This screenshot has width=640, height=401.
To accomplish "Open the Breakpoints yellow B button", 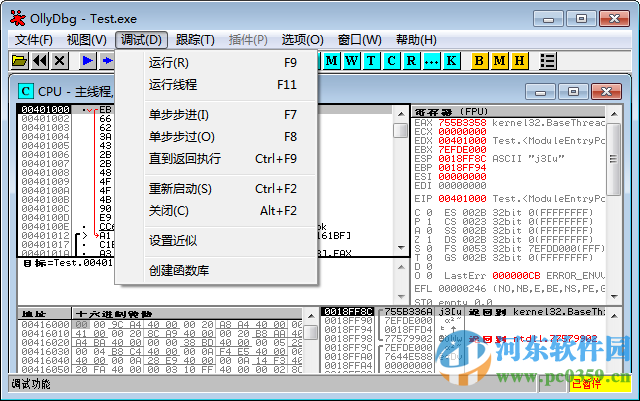I will click(x=479, y=61).
